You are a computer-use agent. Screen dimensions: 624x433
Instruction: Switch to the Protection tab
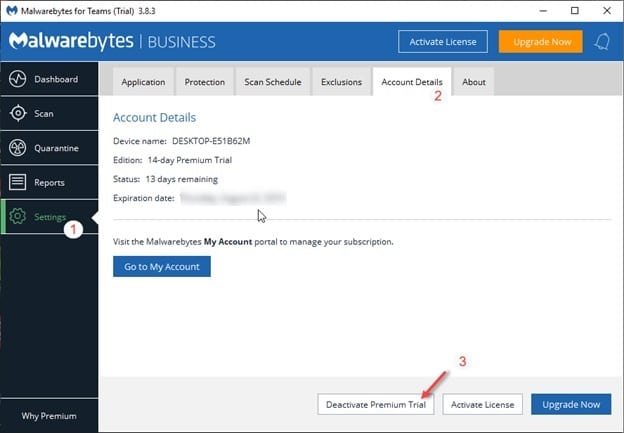pyautogui.click(x=205, y=82)
